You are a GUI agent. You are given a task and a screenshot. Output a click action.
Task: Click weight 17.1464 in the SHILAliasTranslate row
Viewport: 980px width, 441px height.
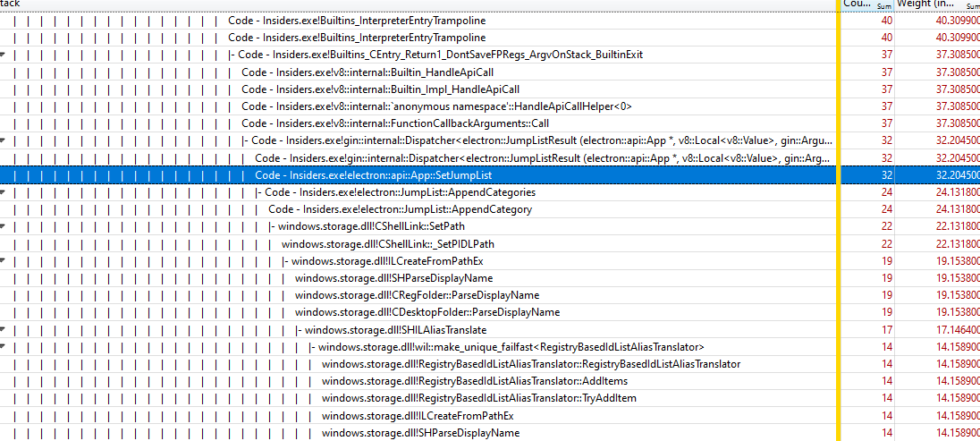pyautogui.click(x=958, y=330)
